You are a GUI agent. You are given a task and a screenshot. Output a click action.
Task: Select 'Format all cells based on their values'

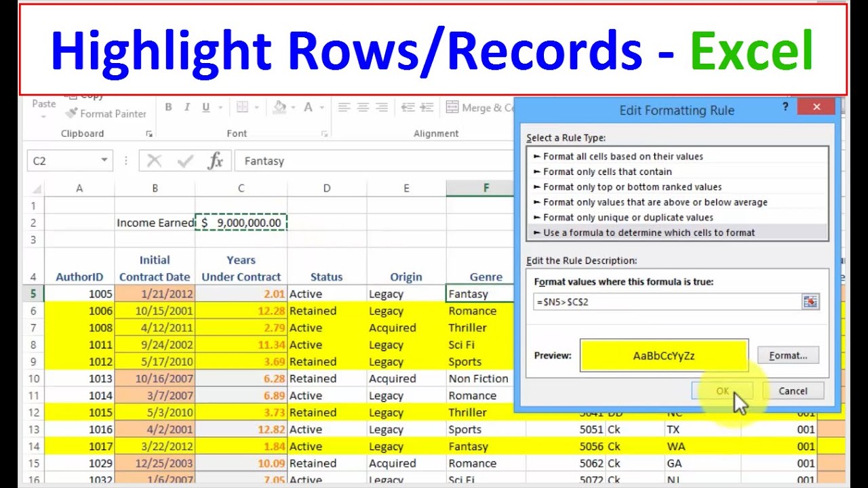point(677,157)
